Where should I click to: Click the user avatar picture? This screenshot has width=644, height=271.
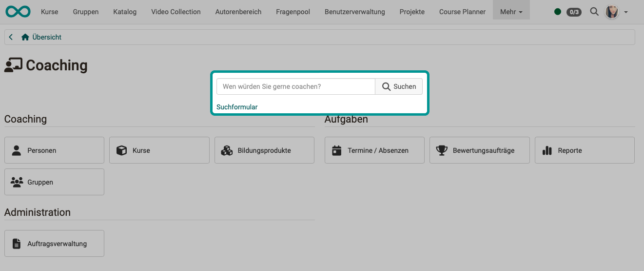pyautogui.click(x=612, y=12)
